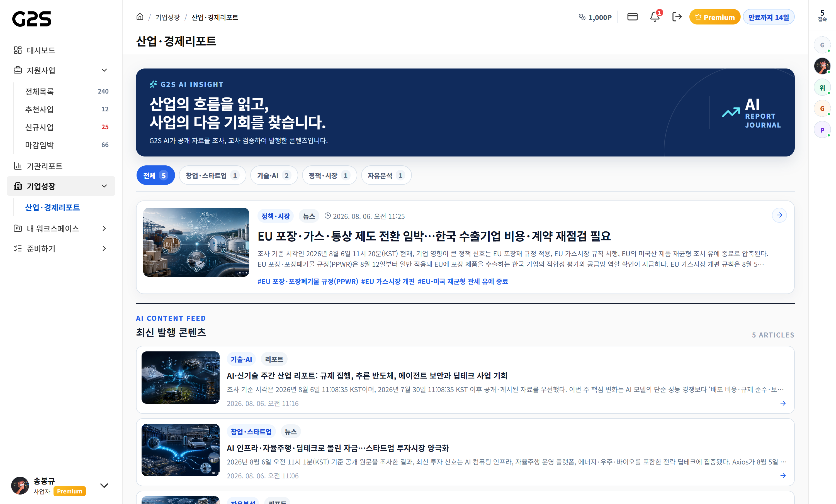The height and width of the screenshot is (504, 836).
Task: Click the 대시보드 grid icon
Action: (18, 50)
